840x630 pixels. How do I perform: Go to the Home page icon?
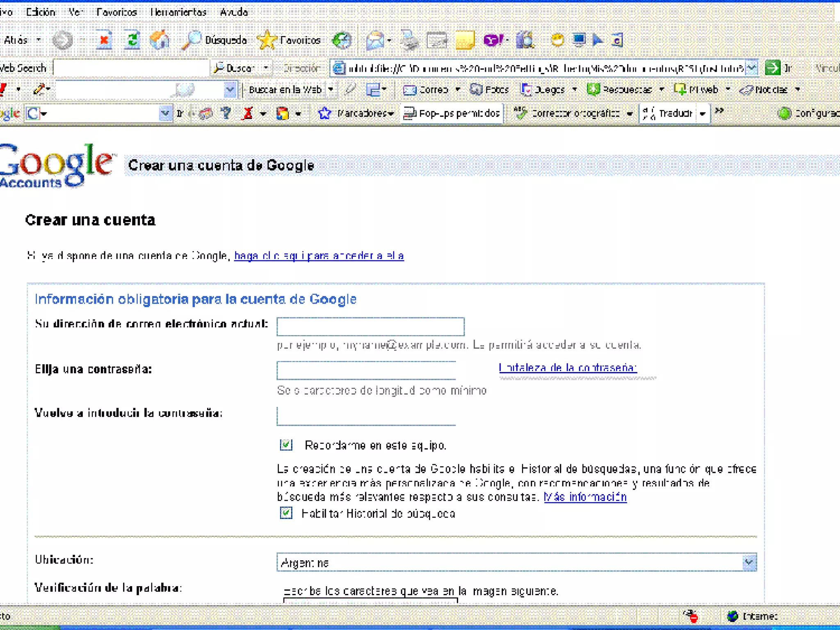pos(160,40)
